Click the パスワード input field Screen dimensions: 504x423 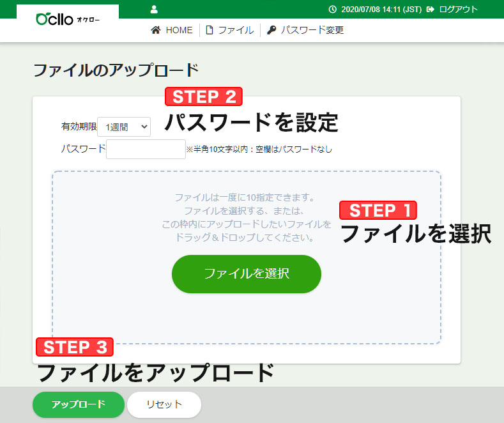[146, 149]
